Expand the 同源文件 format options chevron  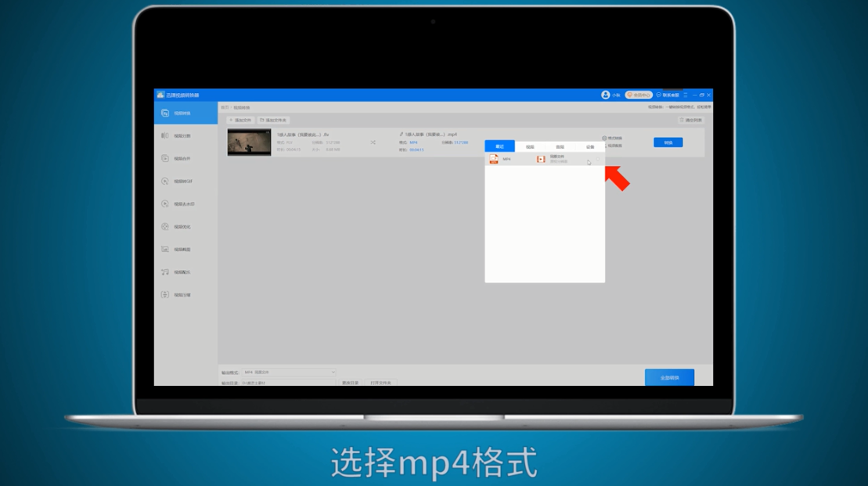point(596,159)
